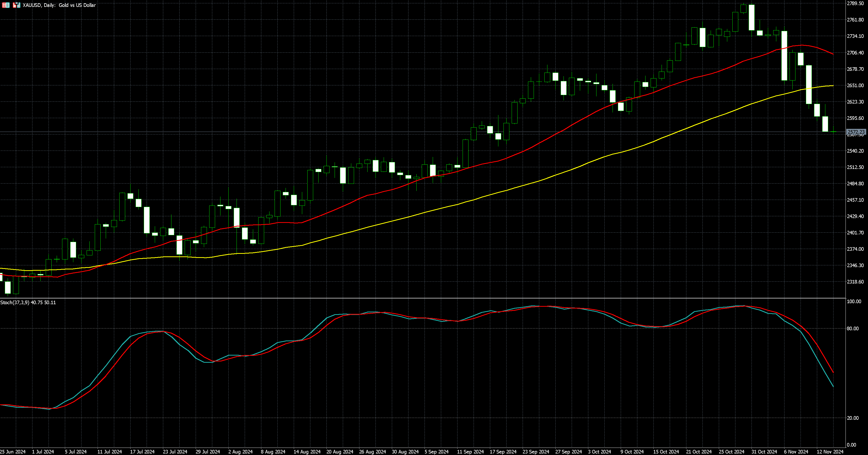Click the current price tag 2572.23

point(856,132)
